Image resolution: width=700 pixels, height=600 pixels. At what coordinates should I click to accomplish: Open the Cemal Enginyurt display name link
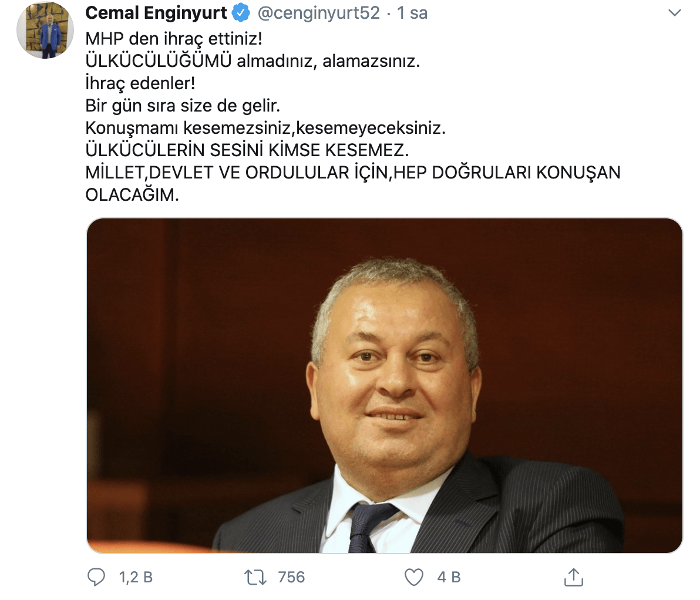(x=156, y=13)
